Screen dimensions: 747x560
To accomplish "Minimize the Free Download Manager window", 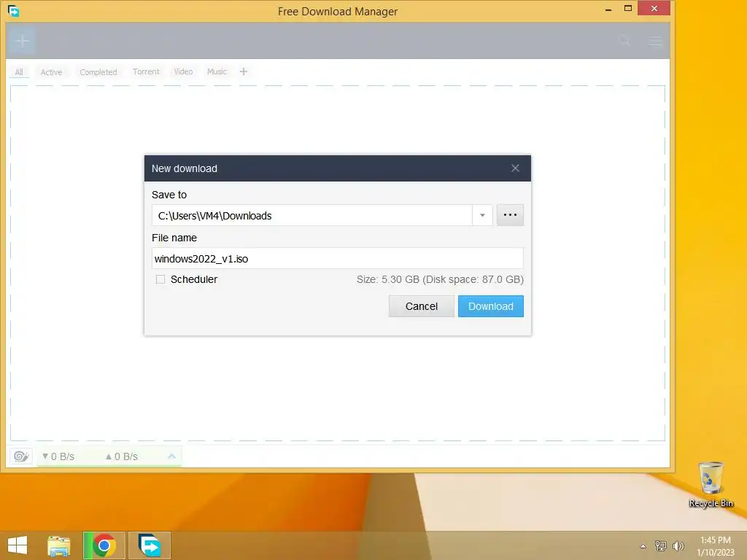I will tap(608, 9).
